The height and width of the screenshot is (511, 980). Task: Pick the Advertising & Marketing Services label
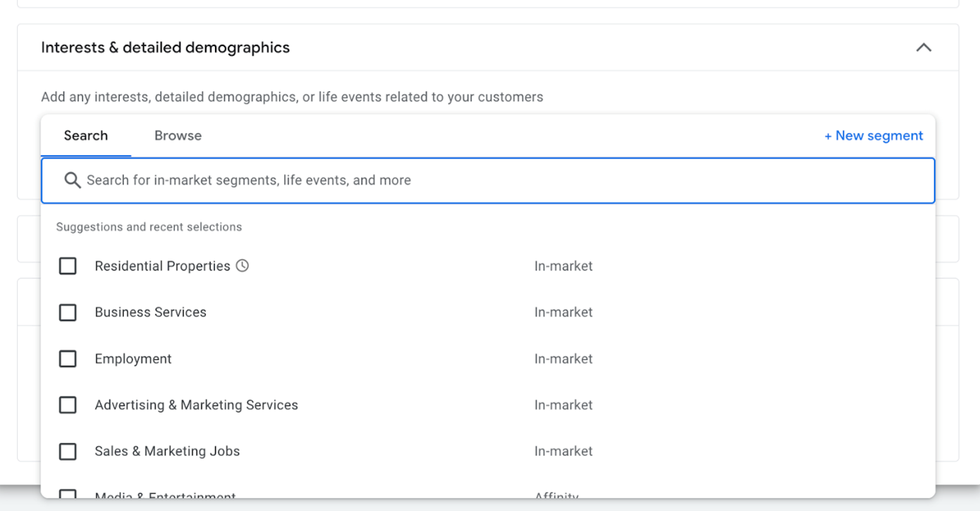pyautogui.click(x=197, y=405)
